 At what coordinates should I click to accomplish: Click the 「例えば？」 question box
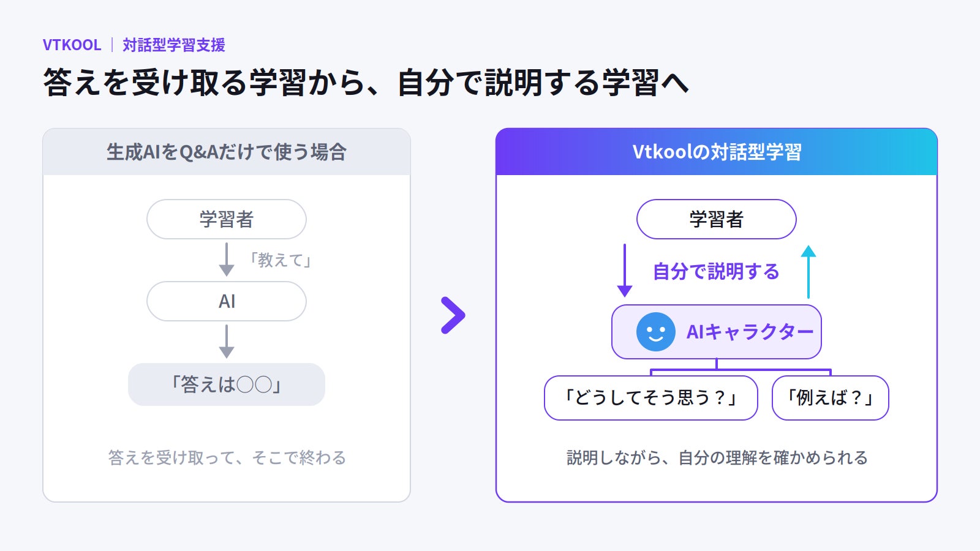831,398
